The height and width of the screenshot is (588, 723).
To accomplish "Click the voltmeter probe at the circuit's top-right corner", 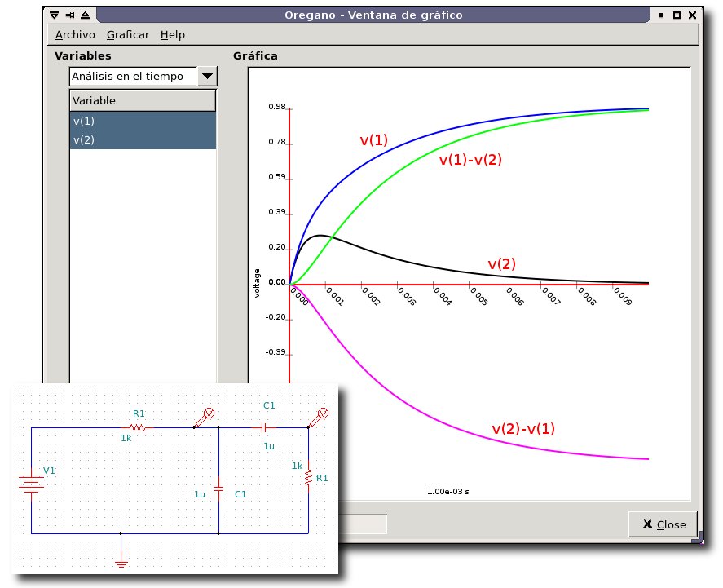I will click(321, 415).
